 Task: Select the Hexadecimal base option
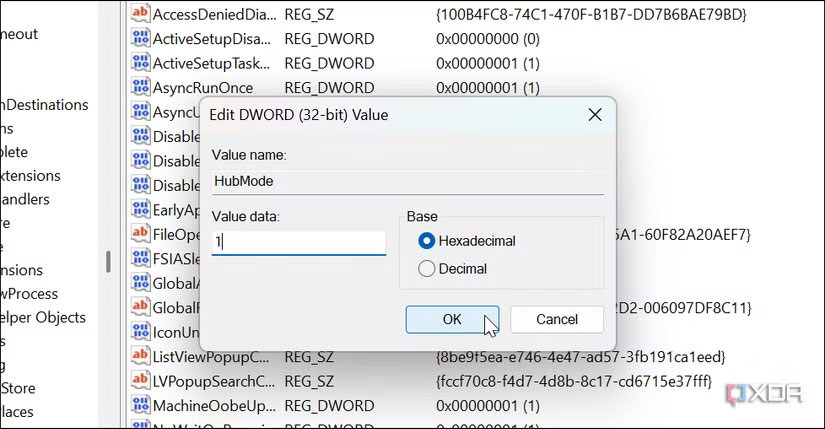(428, 241)
